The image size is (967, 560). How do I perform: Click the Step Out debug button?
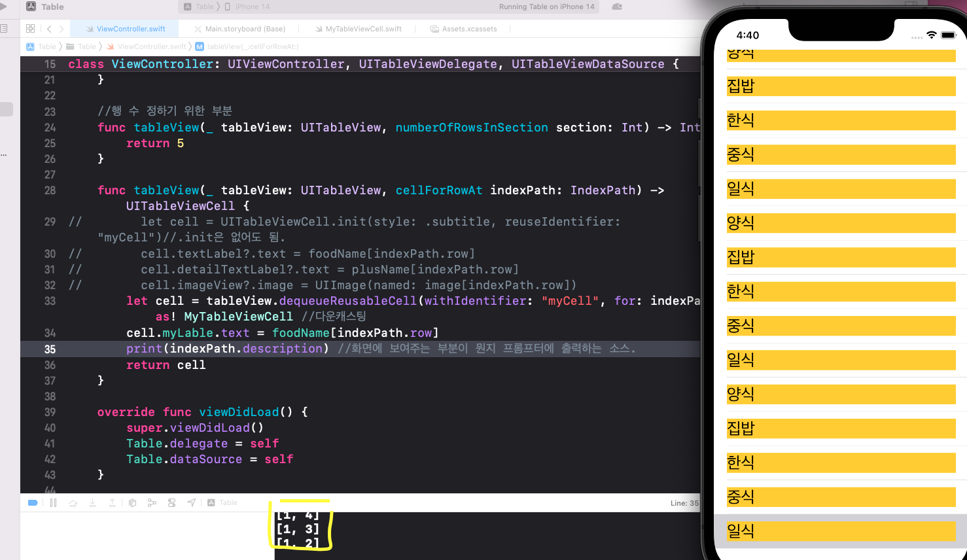[x=112, y=503]
